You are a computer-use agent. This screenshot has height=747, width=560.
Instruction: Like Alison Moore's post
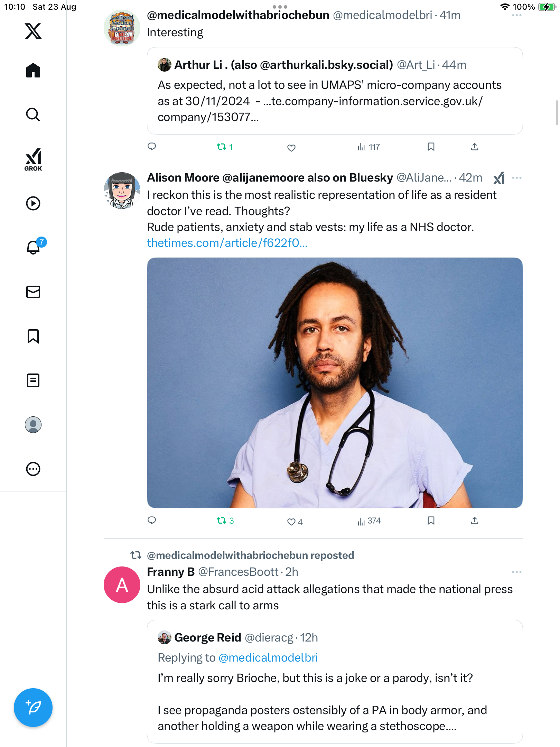(291, 522)
